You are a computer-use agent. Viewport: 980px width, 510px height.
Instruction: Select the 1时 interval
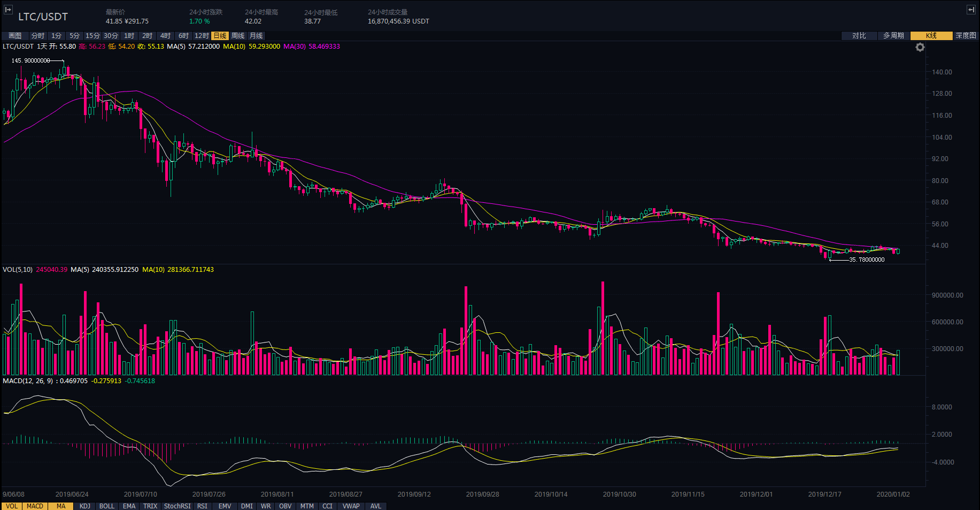click(x=129, y=36)
